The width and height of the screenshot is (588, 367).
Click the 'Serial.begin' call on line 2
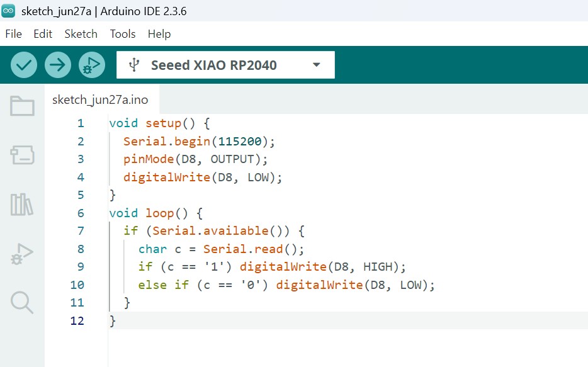click(x=167, y=142)
